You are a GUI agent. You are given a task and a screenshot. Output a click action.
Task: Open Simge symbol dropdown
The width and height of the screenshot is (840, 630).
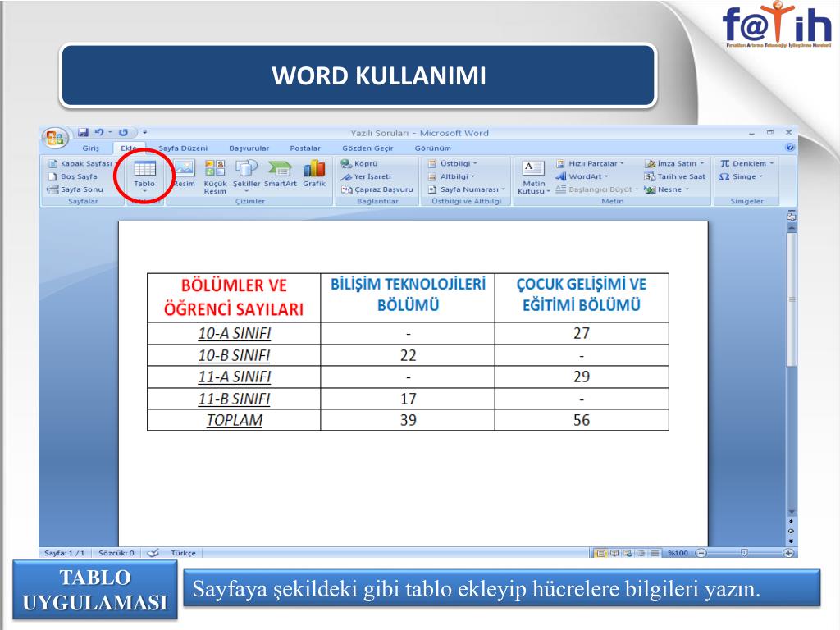tap(741, 176)
